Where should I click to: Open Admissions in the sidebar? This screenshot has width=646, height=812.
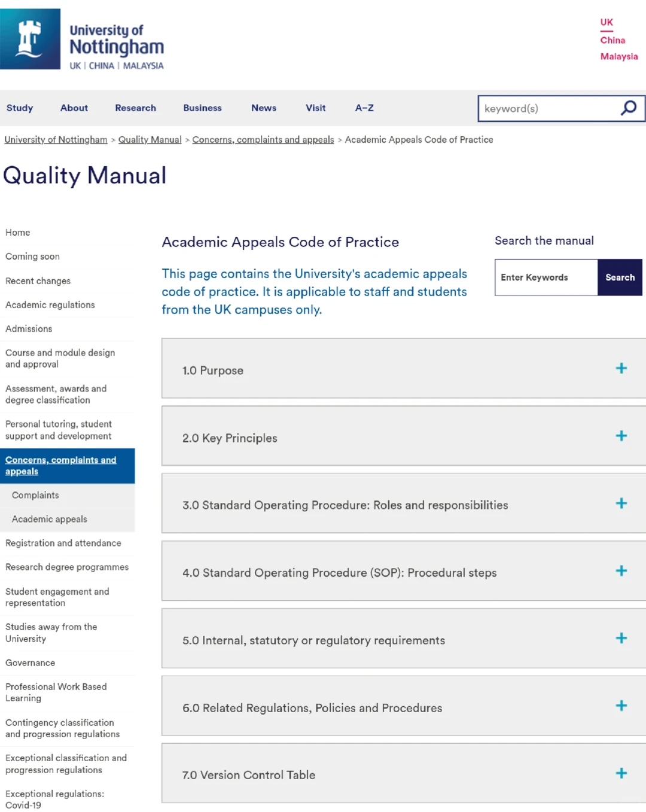click(x=29, y=329)
